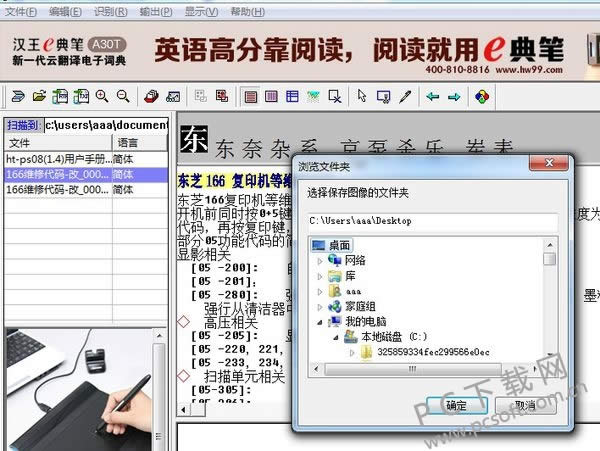600x451 pixels.
Task: Click the 语言 column header
Action: tap(140, 143)
